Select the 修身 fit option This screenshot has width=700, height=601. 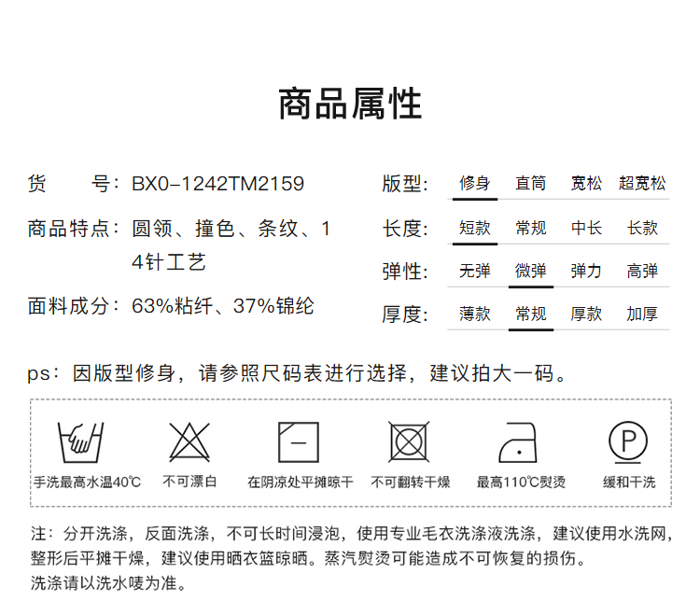[x=475, y=184]
